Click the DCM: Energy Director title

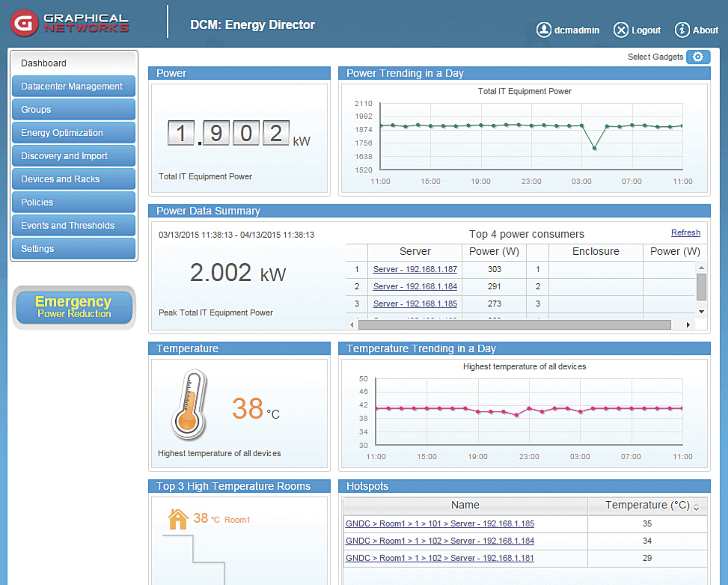click(x=253, y=25)
